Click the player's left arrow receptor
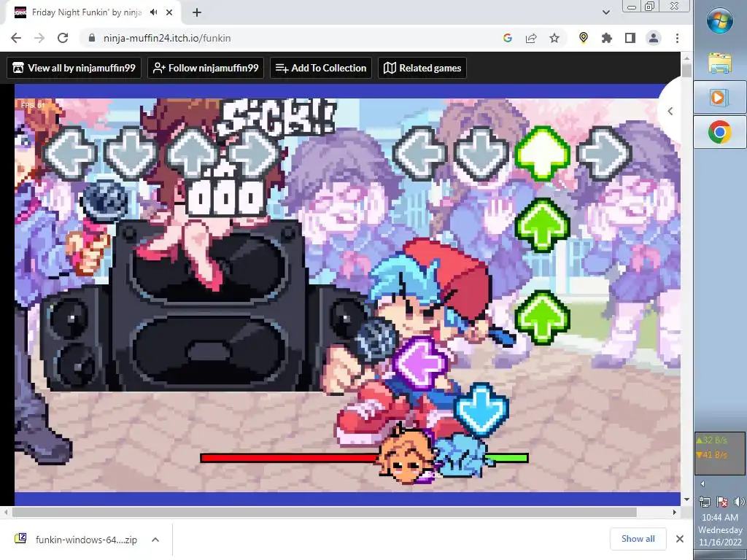 point(419,153)
